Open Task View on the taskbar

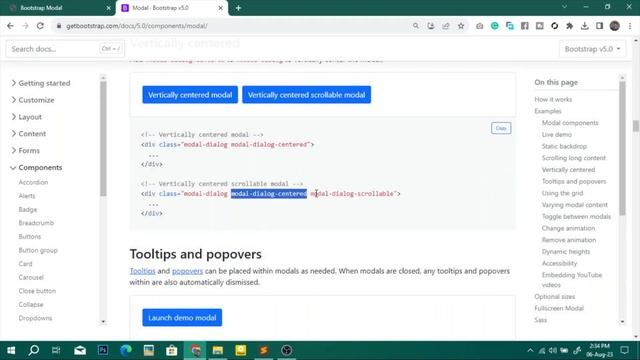[x=56, y=350]
